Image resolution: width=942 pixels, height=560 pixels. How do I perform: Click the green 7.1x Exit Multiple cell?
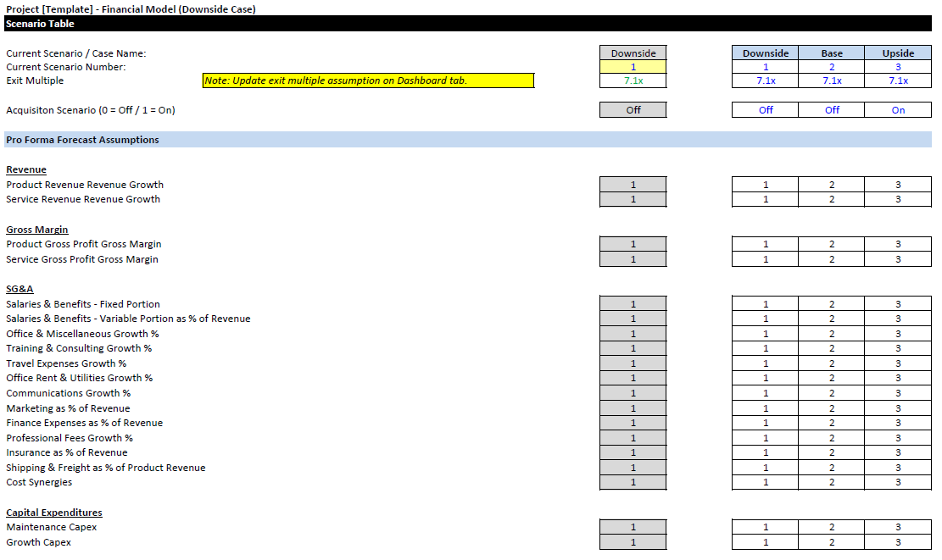point(633,80)
